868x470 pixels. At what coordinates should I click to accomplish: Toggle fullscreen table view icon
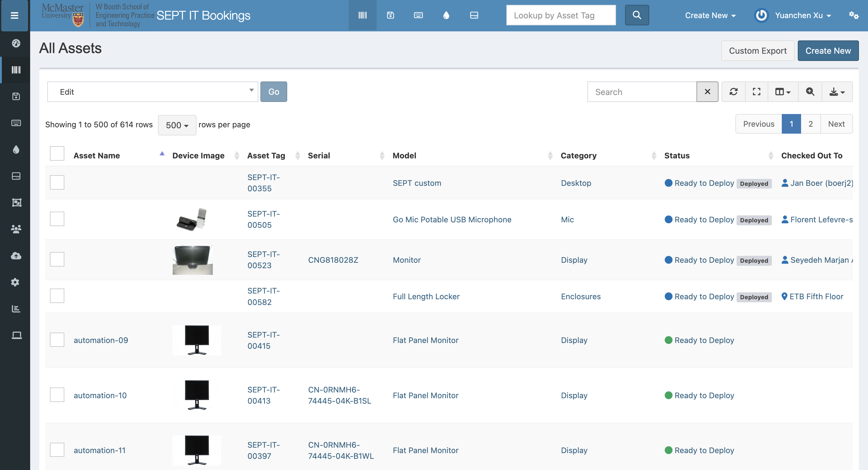756,92
